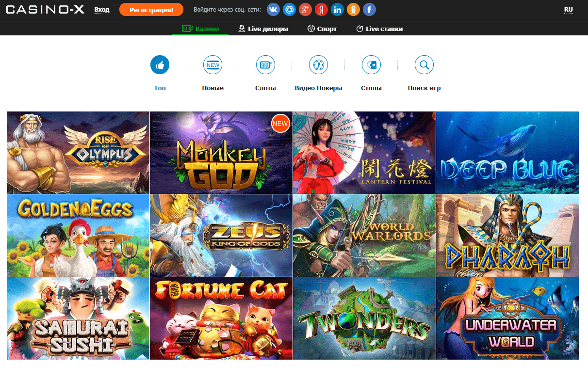Viewport: 588px width, 380px height.
Task: Open games via the Топ thumbs-up icon
Action: (160, 64)
